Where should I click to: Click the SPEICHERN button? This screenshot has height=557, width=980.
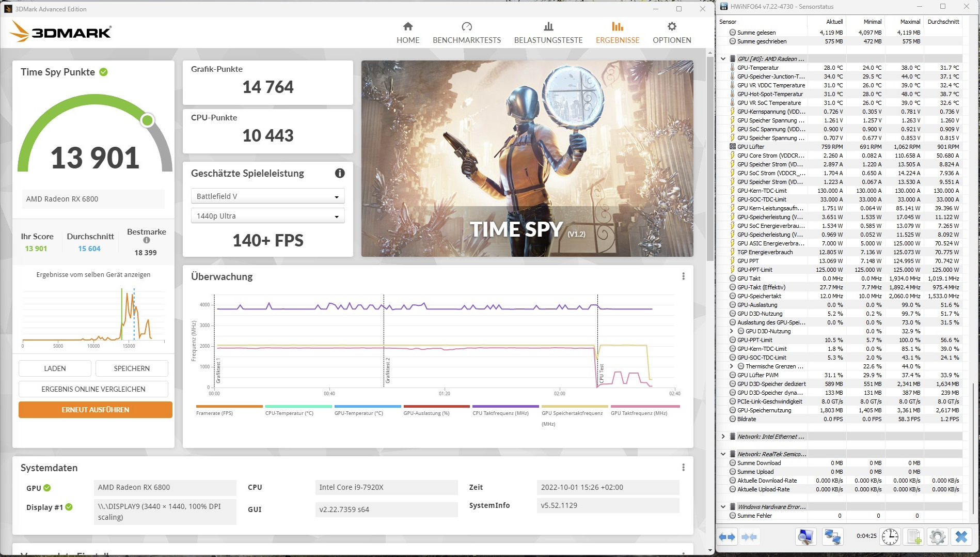(x=132, y=368)
